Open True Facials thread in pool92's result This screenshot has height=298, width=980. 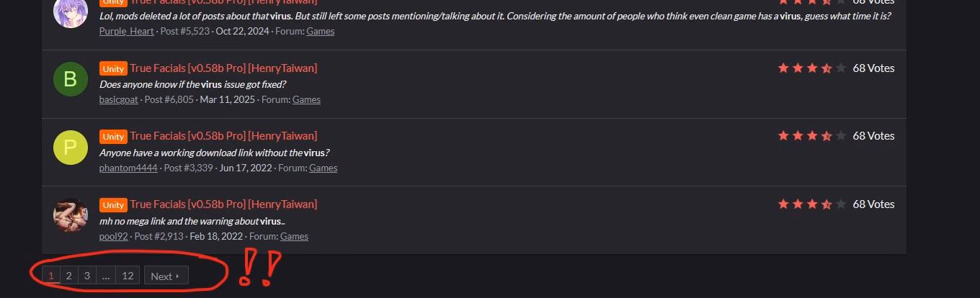click(x=223, y=204)
